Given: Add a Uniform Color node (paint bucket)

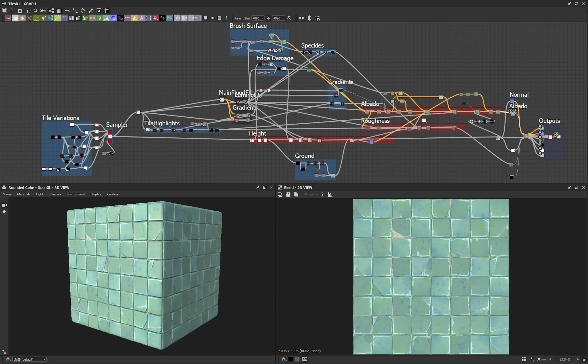Looking at the screenshot, I should click(x=156, y=18).
